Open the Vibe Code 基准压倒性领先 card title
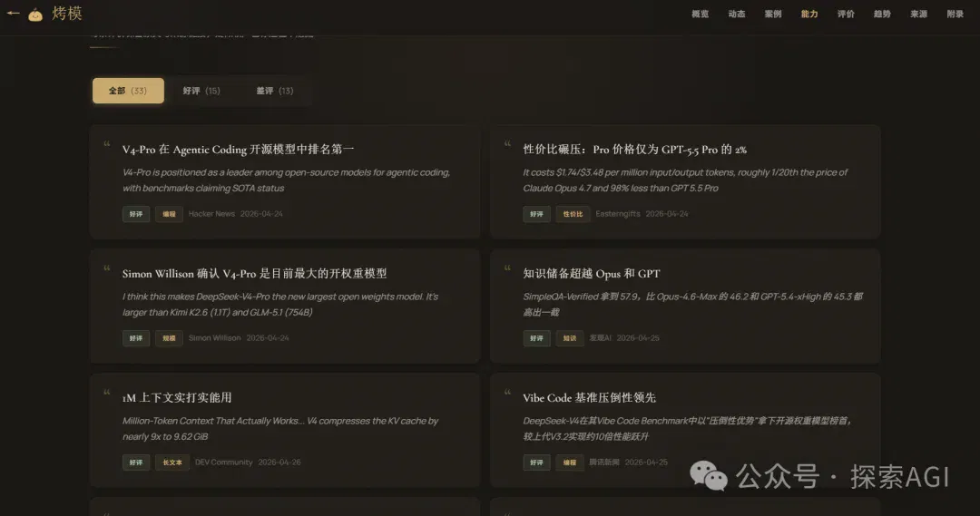The width and height of the screenshot is (980, 516). (x=590, y=398)
